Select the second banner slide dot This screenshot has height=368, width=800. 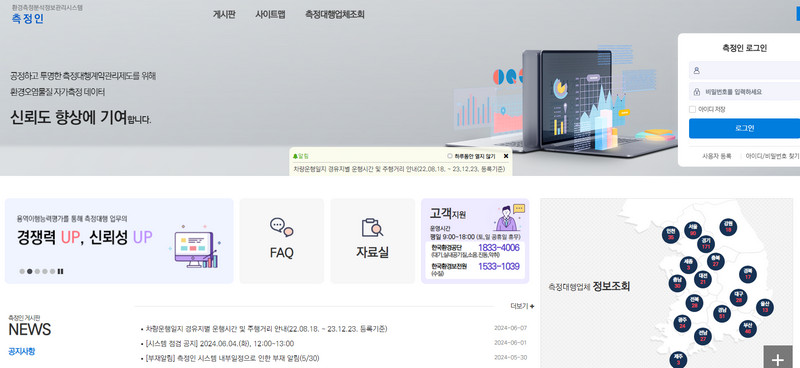30,272
